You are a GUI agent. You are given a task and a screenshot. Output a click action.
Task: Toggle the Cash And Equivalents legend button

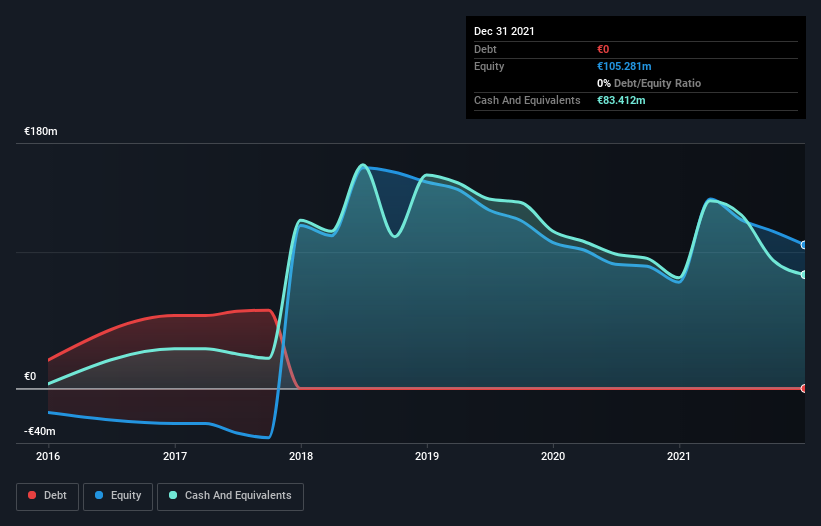click(x=230, y=496)
